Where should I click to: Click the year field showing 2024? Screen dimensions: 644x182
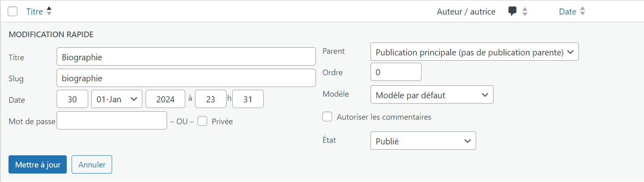click(x=165, y=99)
